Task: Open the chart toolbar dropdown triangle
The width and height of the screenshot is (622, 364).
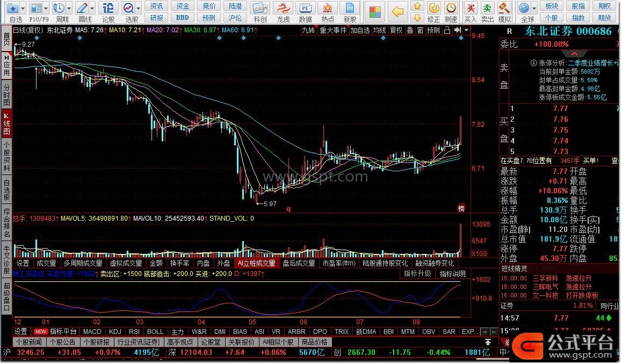Action: coord(466,30)
